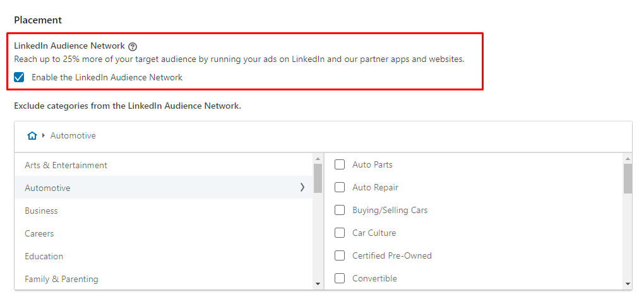Click the Placement section heading
The image size is (644, 301).
click(38, 20)
